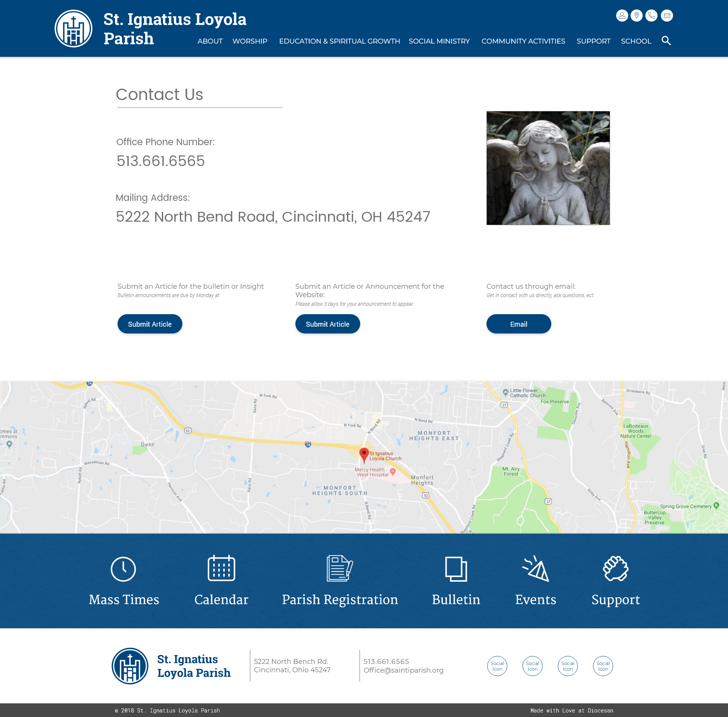Open the Bulletin pages icon
728x717 pixels.
click(x=456, y=569)
